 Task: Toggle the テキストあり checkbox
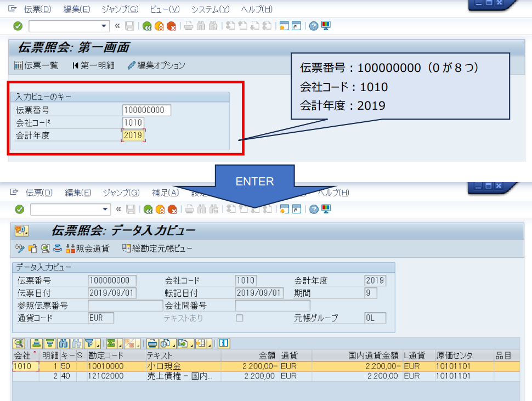(x=240, y=318)
